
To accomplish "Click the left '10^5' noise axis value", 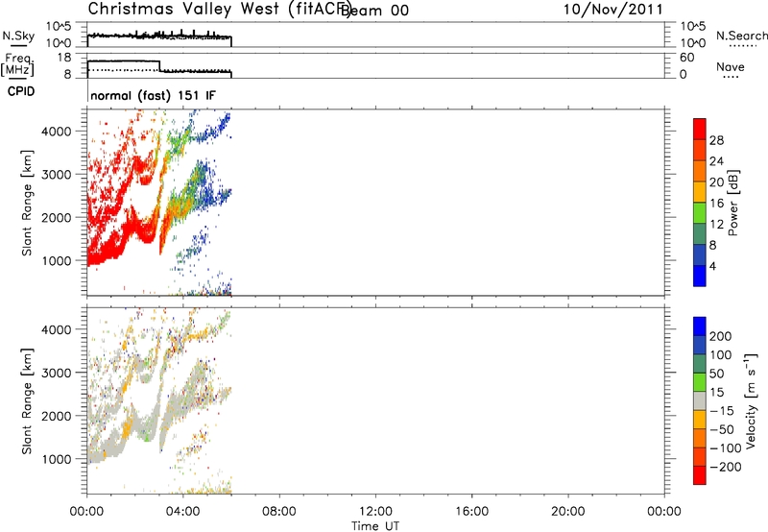I will [58, 27].
